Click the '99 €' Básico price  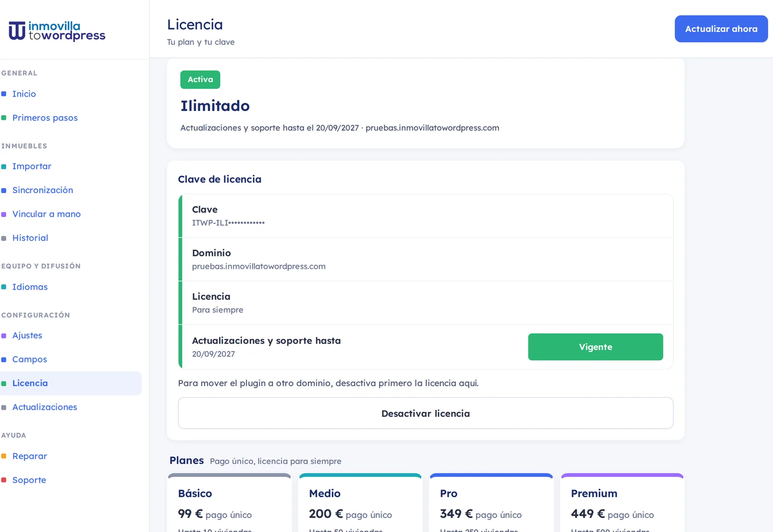pos(190,514)
